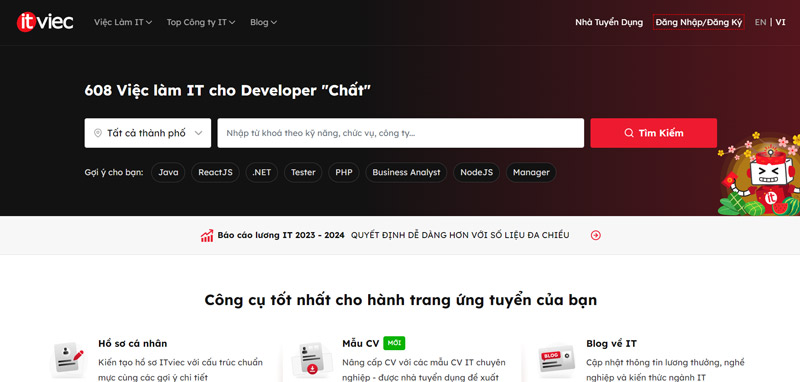Viewport: 800px width, 382px height.
Task: Click the Mẫu CV template icon
Action: [x=312, y=359]
